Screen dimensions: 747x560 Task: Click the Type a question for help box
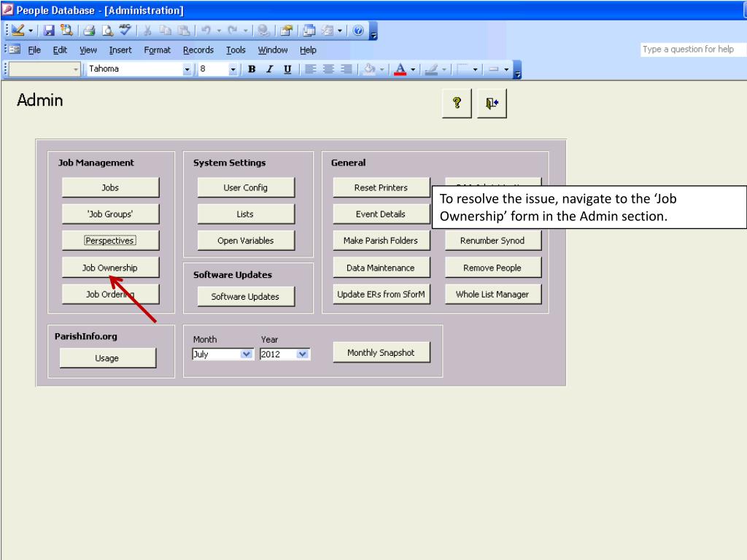coord(692,49)
